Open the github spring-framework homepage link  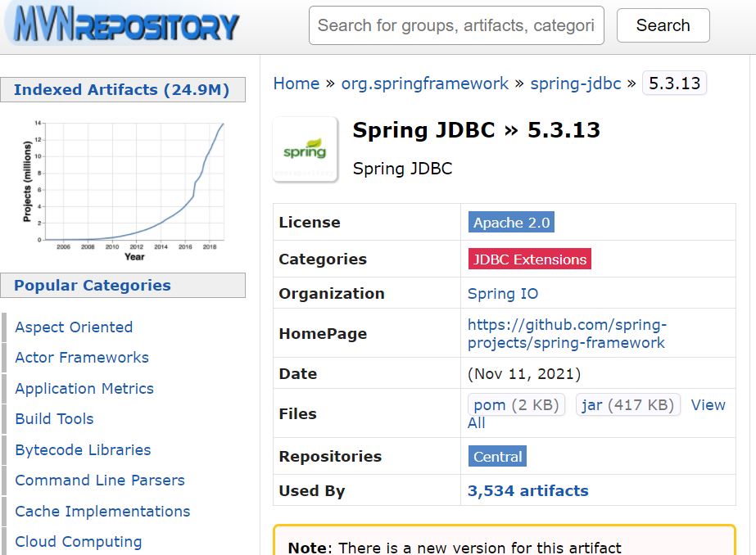click(x=567, y=333)
